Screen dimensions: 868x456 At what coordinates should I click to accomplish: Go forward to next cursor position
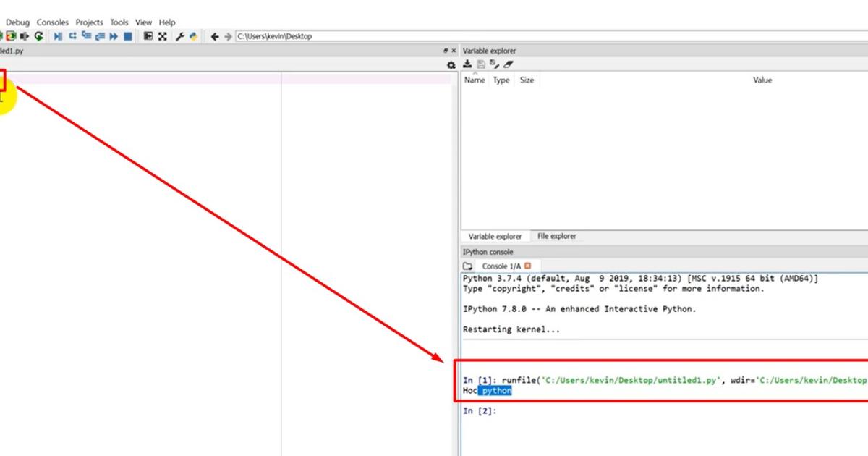(x=228, y=36)
